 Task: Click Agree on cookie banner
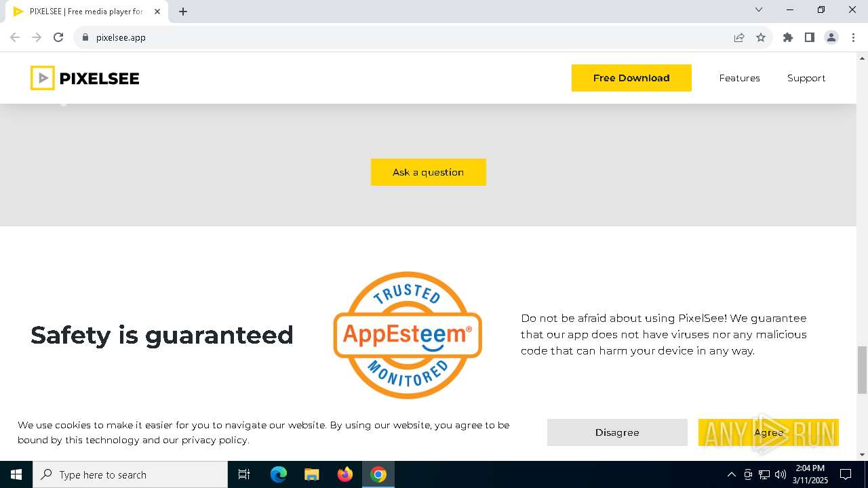pos(768,432)
